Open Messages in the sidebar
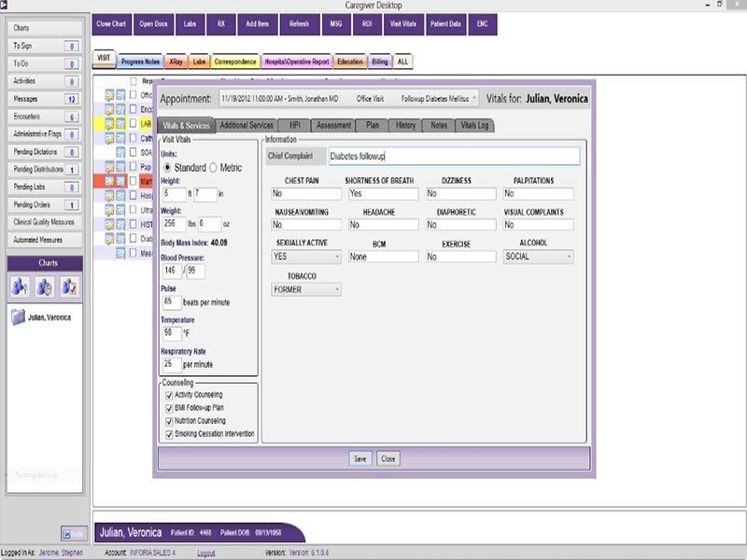 coord(44,99)
